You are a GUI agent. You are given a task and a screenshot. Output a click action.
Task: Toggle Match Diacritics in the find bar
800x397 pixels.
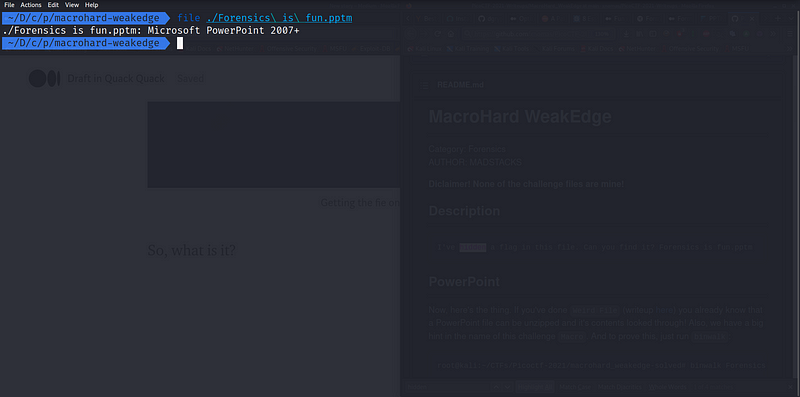pos(619,387)
